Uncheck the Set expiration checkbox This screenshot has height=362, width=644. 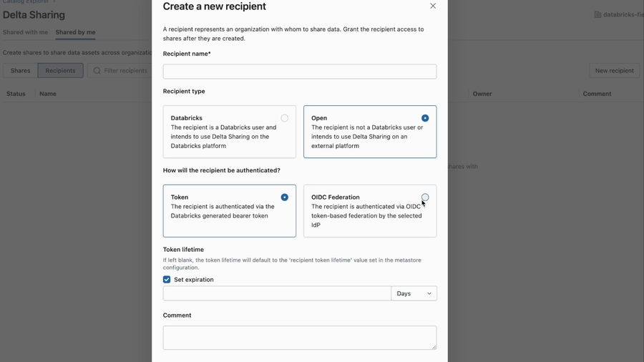coord(167,280)
